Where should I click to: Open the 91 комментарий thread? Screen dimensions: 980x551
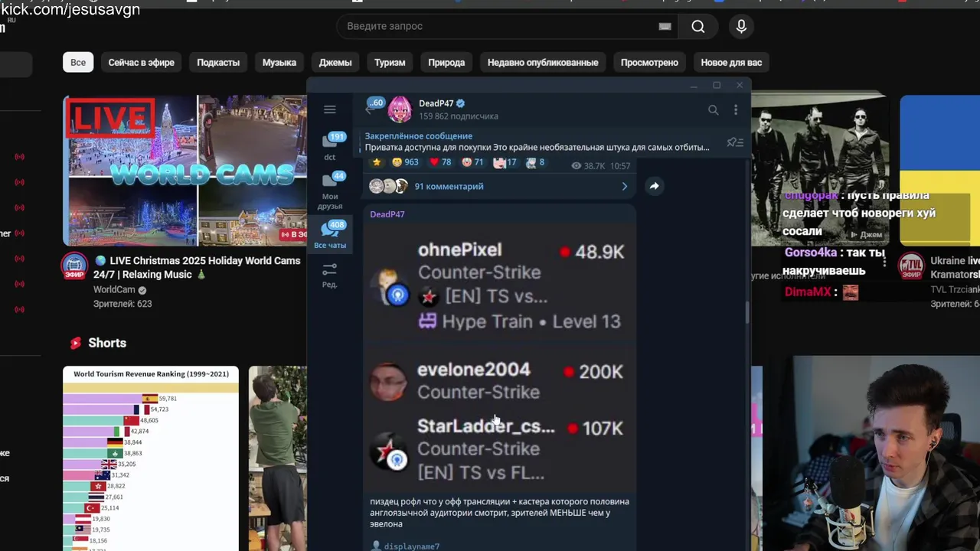449,186
